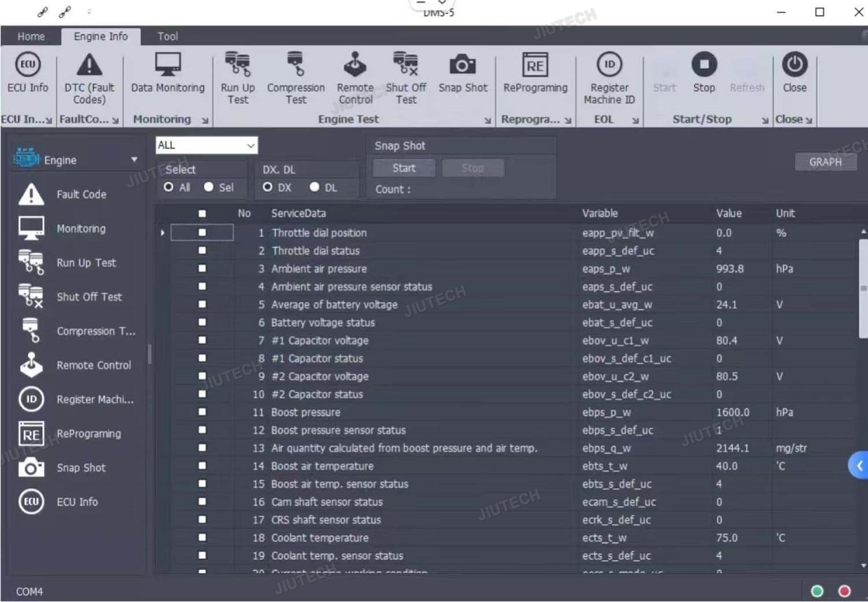Switch to the Home tab
The width and height of the screenshot is (868, 602).
point(31,36)
